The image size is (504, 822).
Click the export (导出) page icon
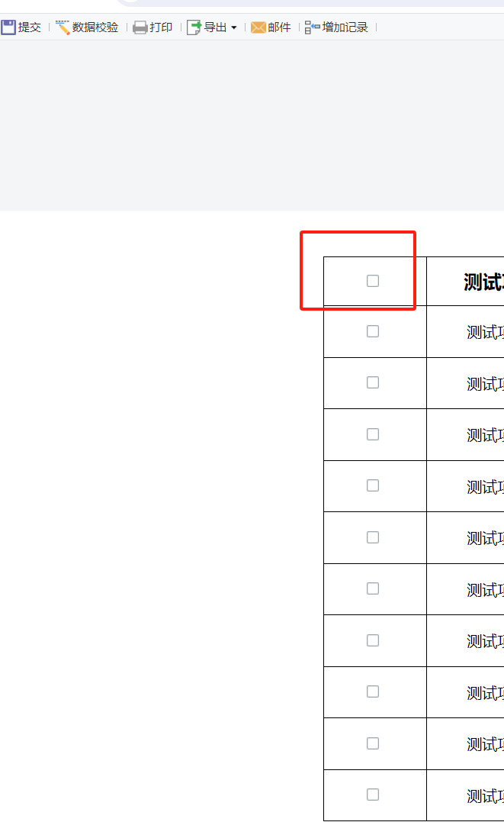point(194,27)
